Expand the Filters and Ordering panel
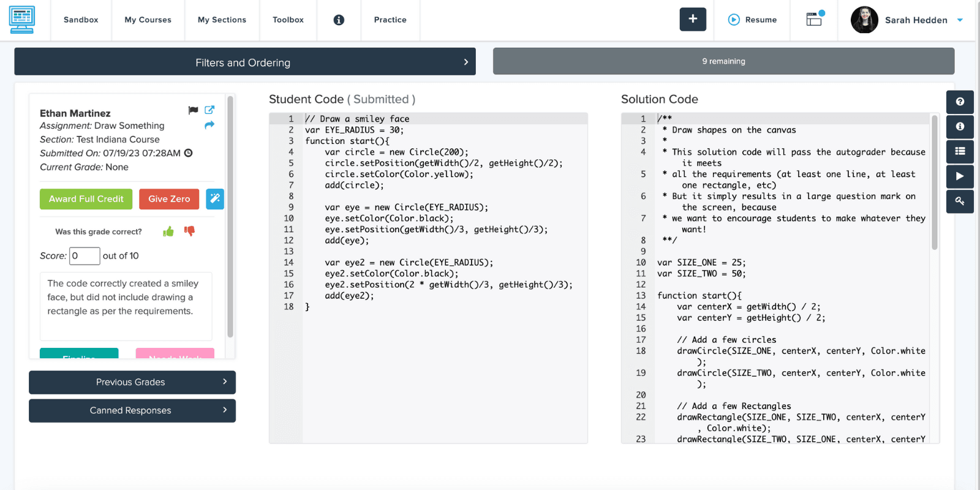980x490 pixels. pyautogui.click(x=245, y=62)
